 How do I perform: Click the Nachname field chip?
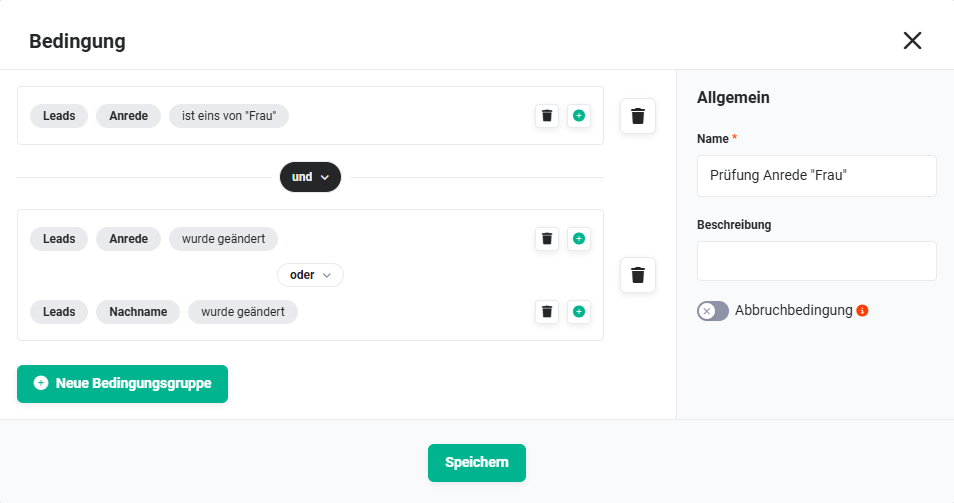138,311
